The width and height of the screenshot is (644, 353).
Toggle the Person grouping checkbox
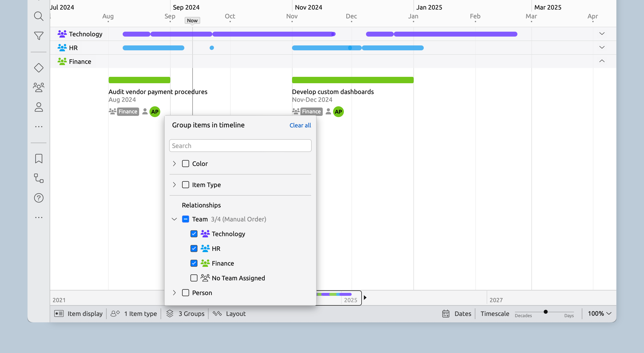[186, 293]
